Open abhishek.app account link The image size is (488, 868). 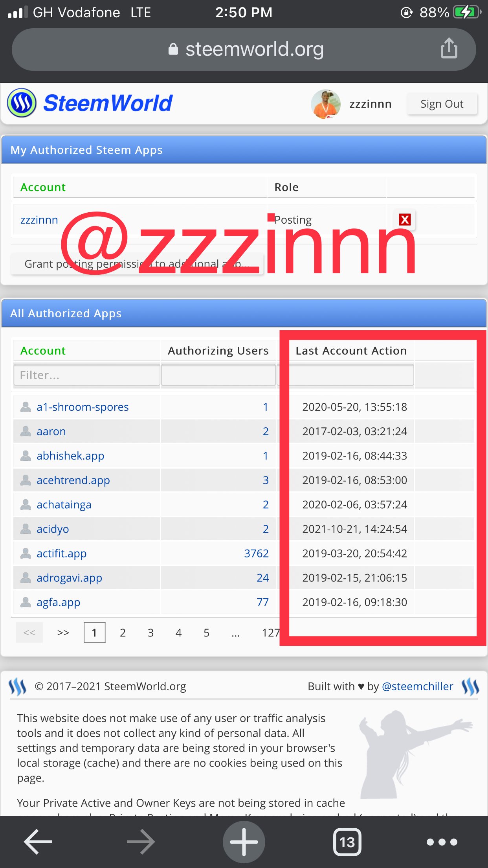(x=70, y=456)
